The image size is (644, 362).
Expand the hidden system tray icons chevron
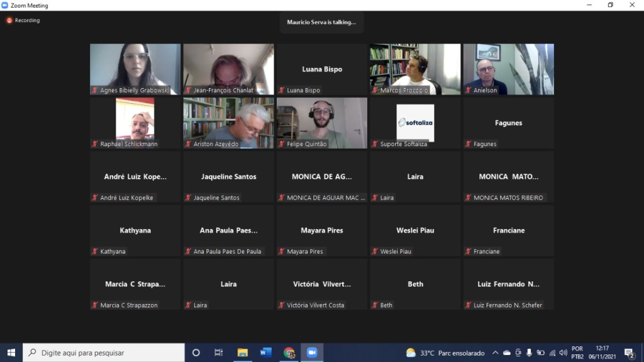pyautogui.click(x=495, y=353)
